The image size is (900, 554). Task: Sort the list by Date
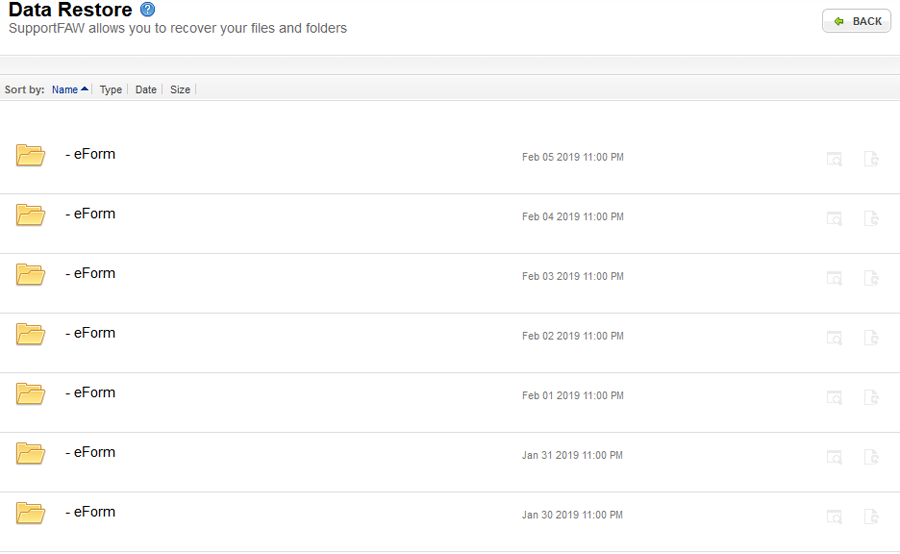[x=146, y=90]
